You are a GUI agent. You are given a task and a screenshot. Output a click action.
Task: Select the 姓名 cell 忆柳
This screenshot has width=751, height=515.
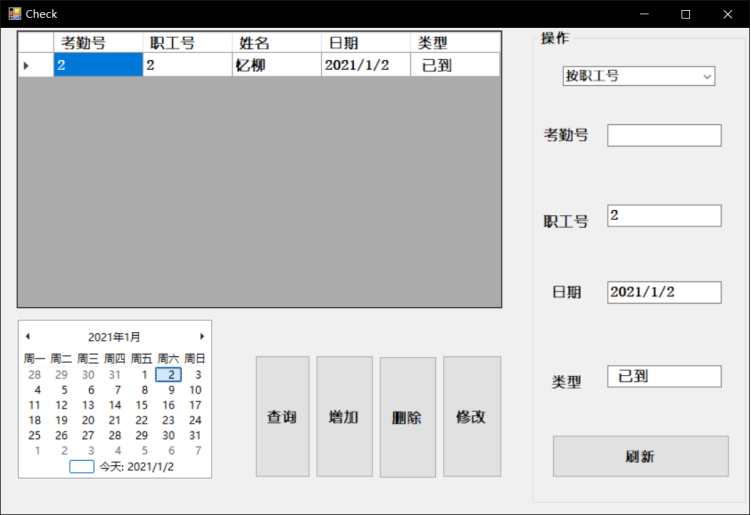pos(276,65)
